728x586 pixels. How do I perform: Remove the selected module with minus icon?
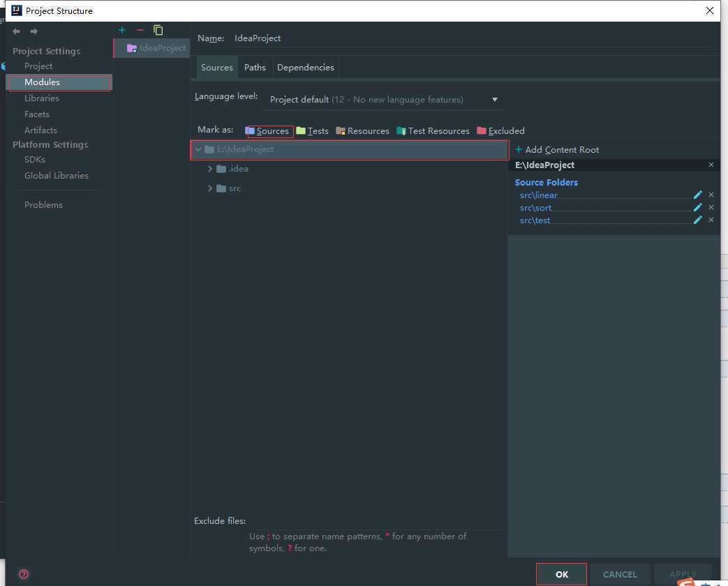click(x=140, y=30)
